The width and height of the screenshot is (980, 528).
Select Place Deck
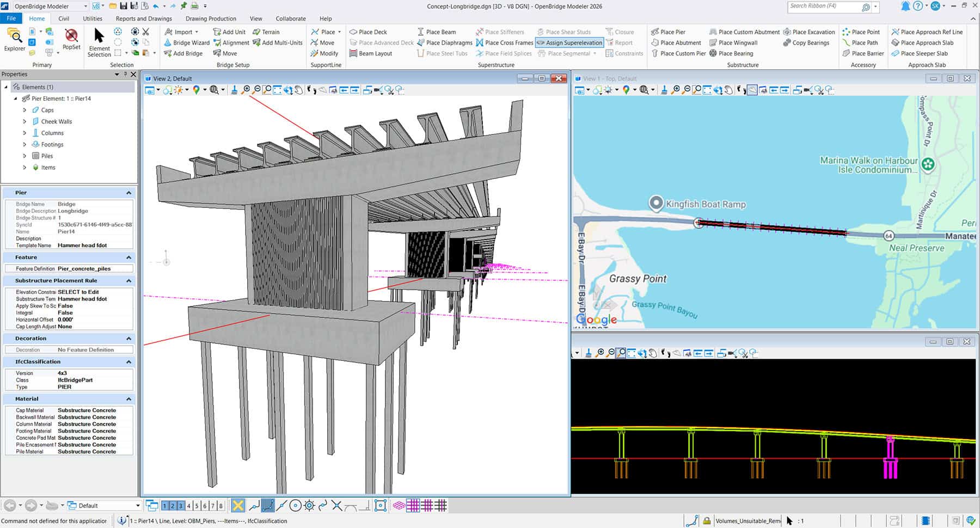coord(368,32)
